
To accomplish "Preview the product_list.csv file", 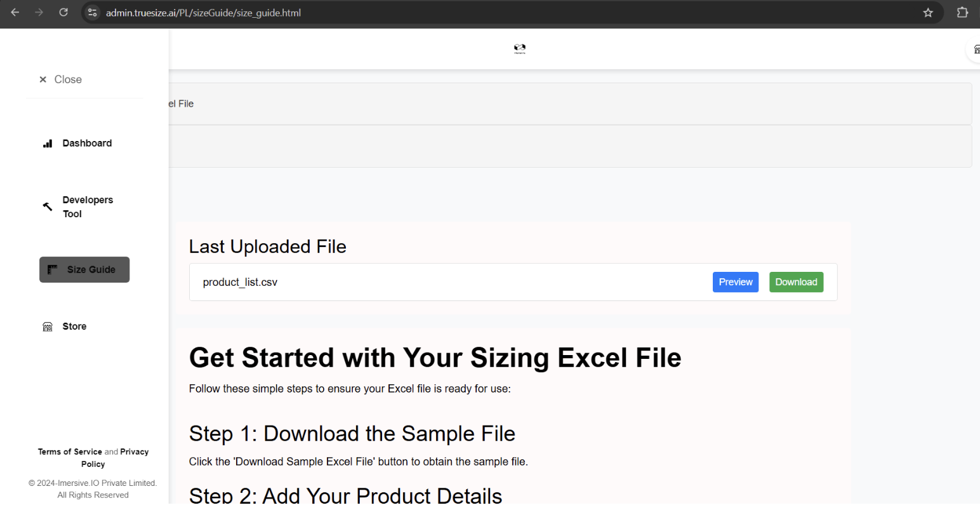I will click(736, 282).
